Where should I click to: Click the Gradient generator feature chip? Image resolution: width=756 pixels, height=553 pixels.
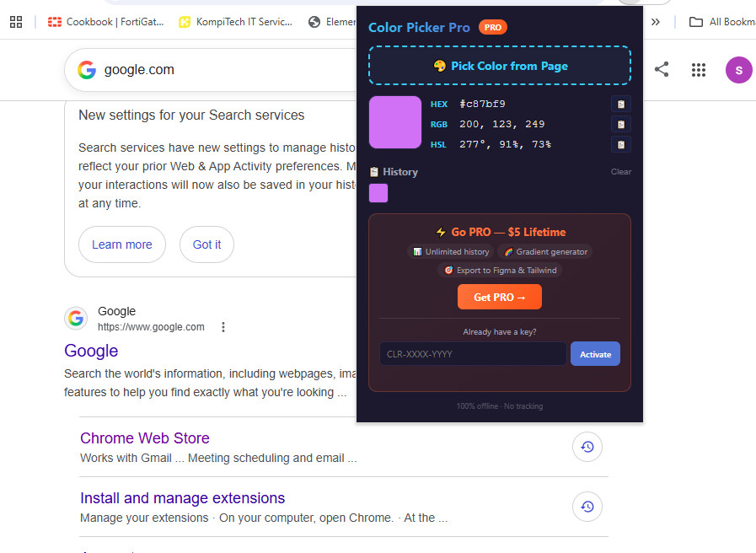point(545,252)
